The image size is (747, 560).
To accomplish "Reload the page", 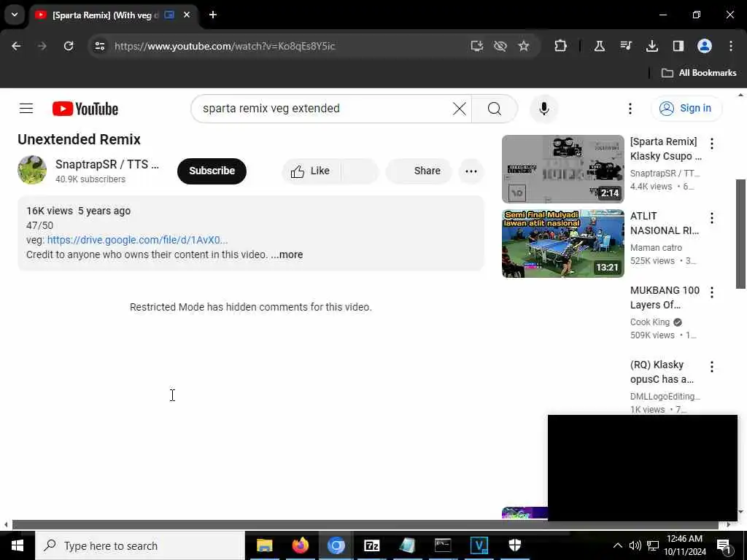I will pos(69,46).
